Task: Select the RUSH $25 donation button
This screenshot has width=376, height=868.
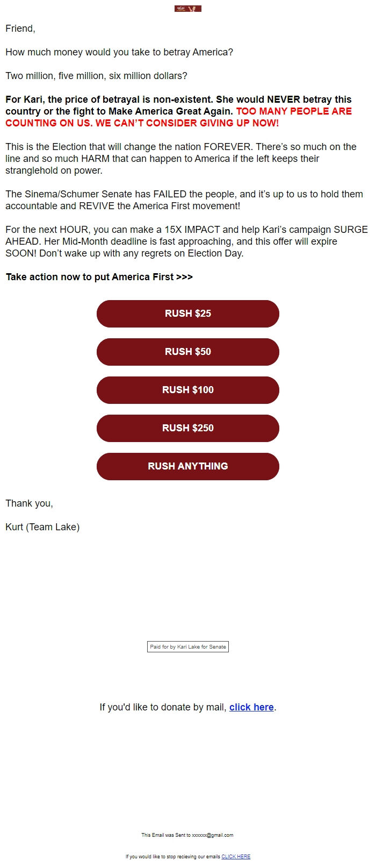Action: (187, 314)
